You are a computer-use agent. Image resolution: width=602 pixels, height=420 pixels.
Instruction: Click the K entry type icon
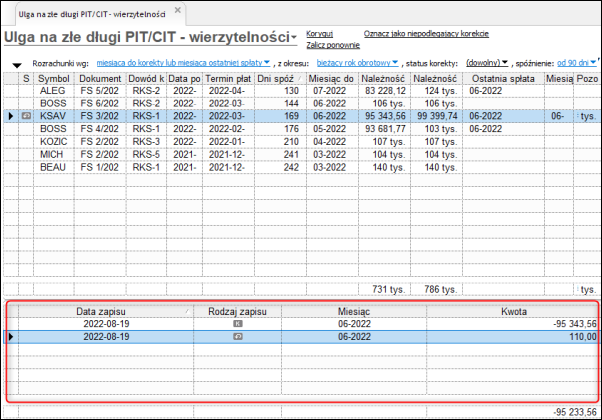coord(238,324)
